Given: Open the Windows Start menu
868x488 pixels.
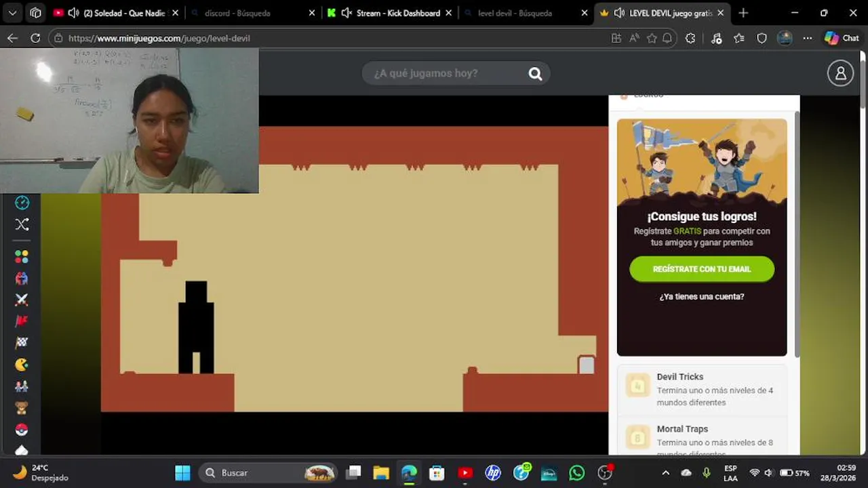Looking at the screenshot, I should [x=182, y=472].
